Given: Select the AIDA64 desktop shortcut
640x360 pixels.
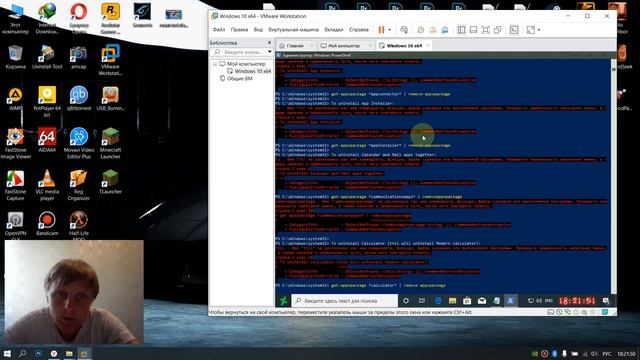Looking at the screenshot, I should pos(47,140).
